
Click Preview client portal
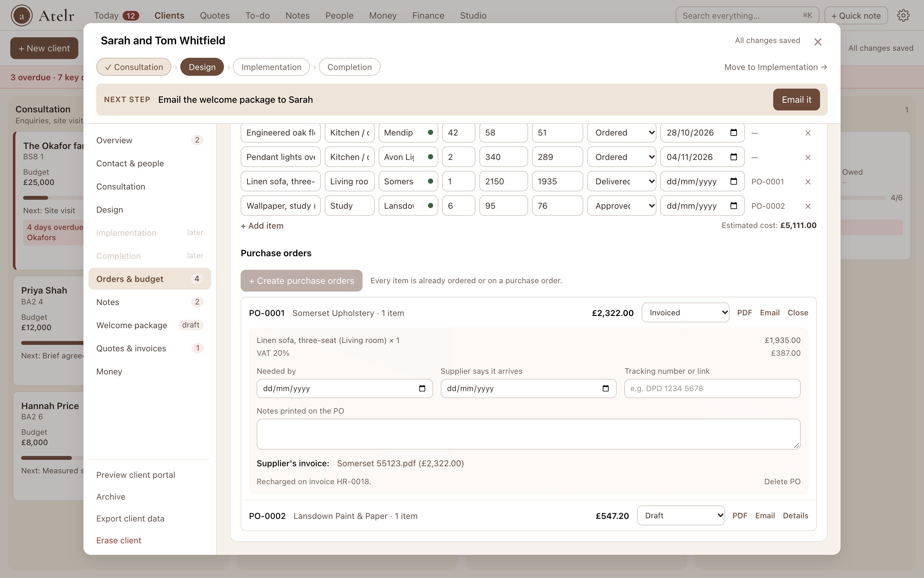pos(135,475)
